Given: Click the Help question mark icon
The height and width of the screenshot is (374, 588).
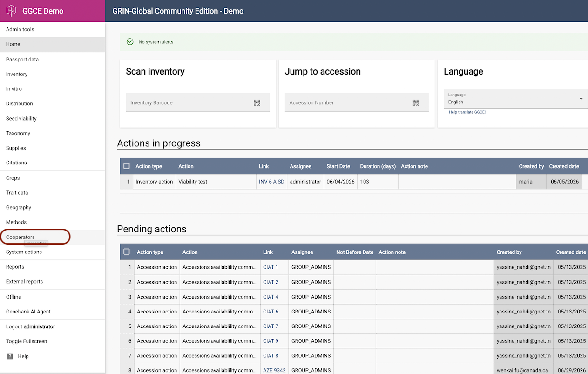Looking at the screenshot, I should click(x=10, y=356).
